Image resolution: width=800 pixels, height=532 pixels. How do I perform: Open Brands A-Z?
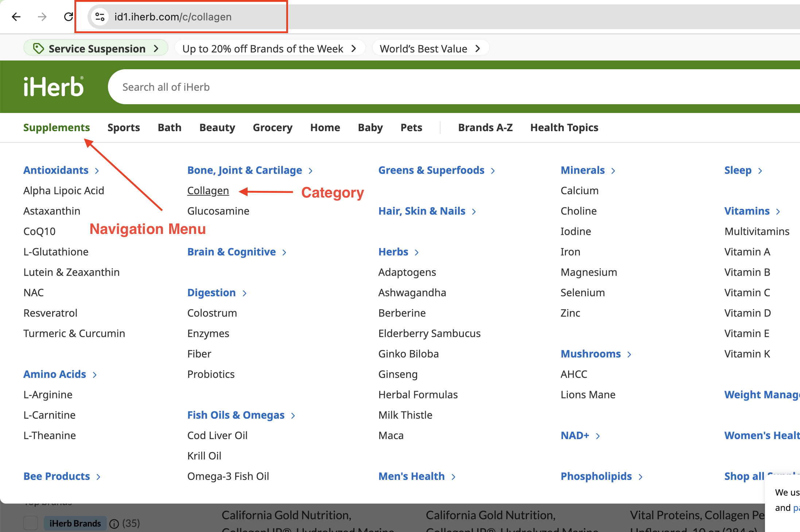point(485,128)
